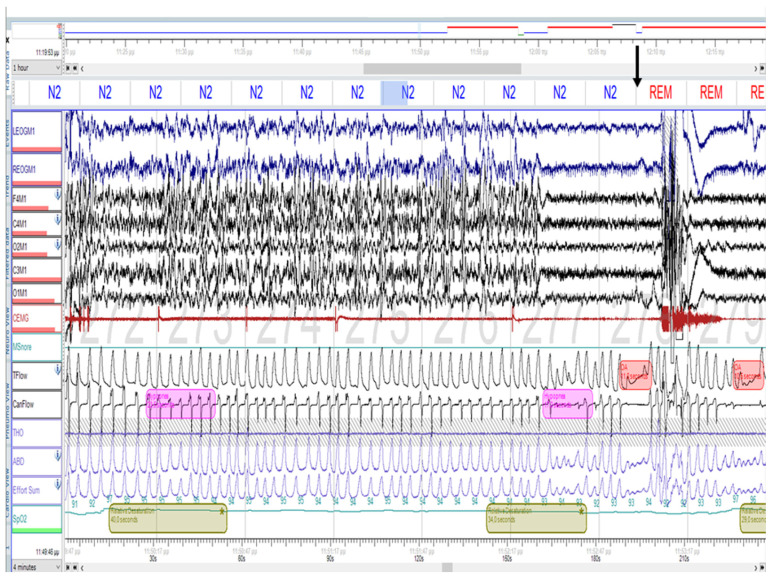Click first small square button in overview scrollbar

[x=68, y=68]
